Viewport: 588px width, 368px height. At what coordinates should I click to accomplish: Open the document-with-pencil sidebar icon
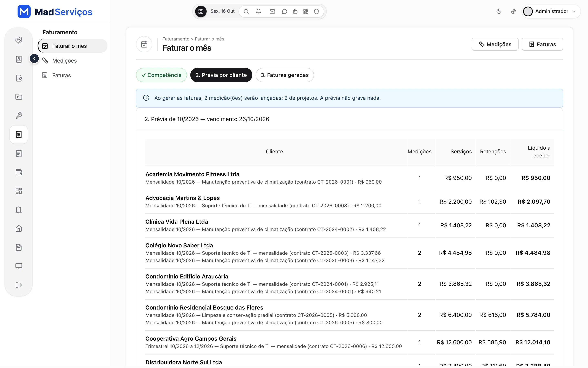19,78
